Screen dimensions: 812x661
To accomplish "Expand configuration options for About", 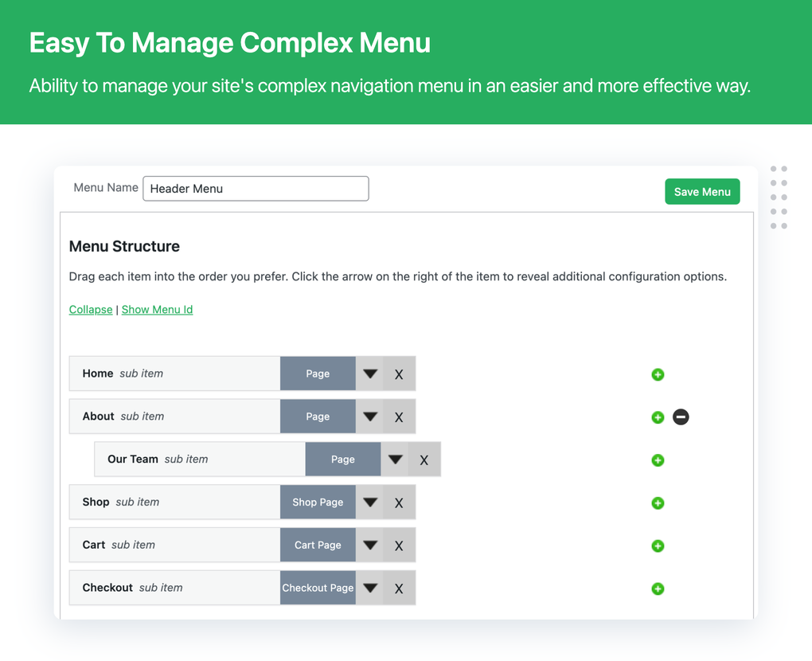I will tap(369, 417).
